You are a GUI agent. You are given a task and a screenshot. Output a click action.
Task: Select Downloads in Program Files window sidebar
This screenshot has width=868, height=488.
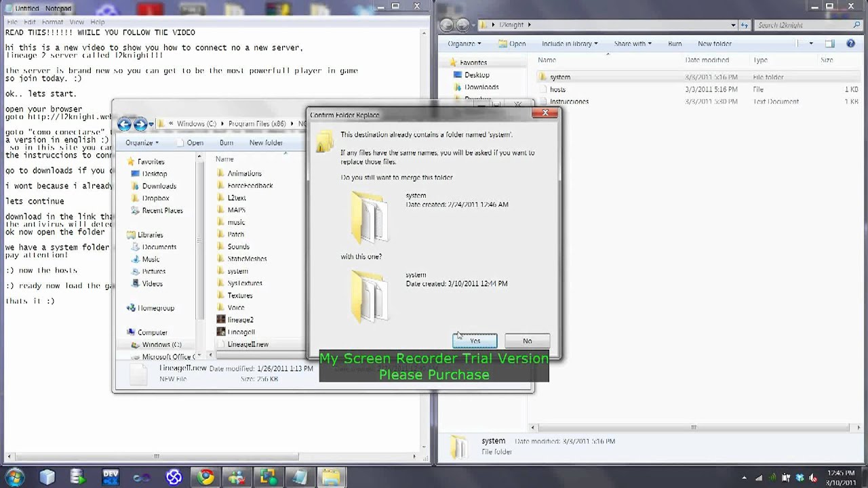pos(159,186)
